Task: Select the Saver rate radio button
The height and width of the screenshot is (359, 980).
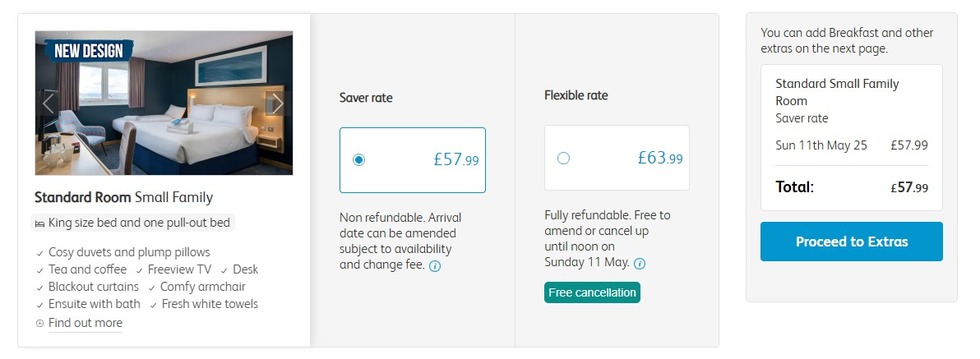Action: (358, 160)
